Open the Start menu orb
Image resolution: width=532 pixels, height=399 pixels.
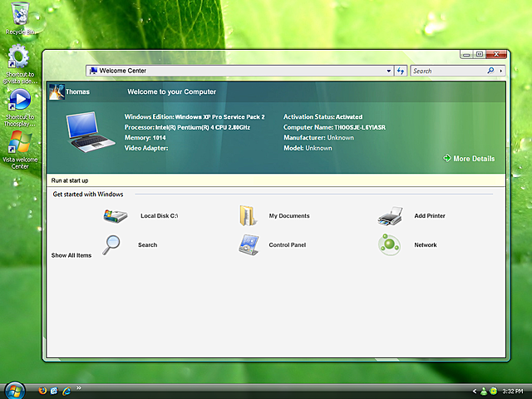coord(15,390)
